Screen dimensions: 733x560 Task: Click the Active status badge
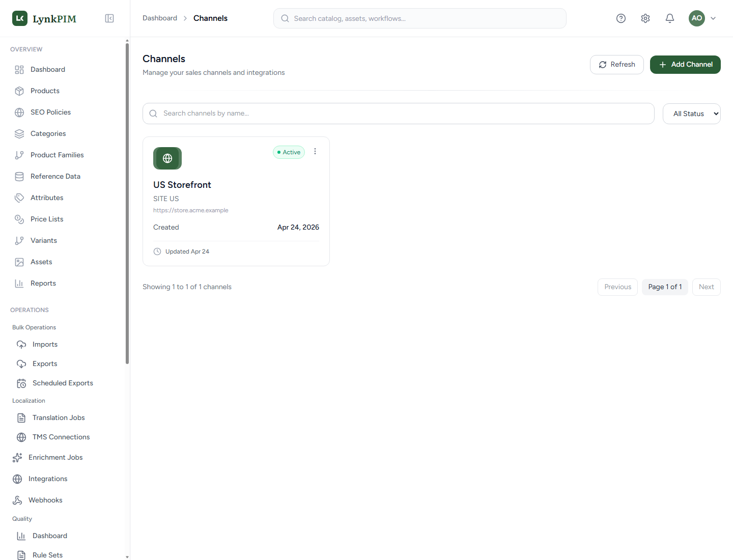point(289,152)
